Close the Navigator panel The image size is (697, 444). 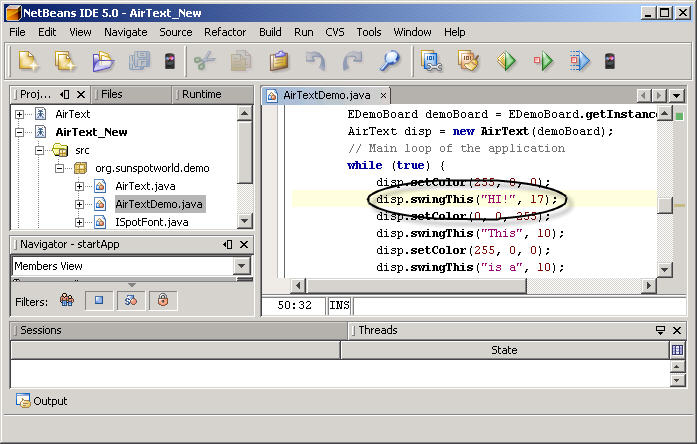tap(244, 244)
